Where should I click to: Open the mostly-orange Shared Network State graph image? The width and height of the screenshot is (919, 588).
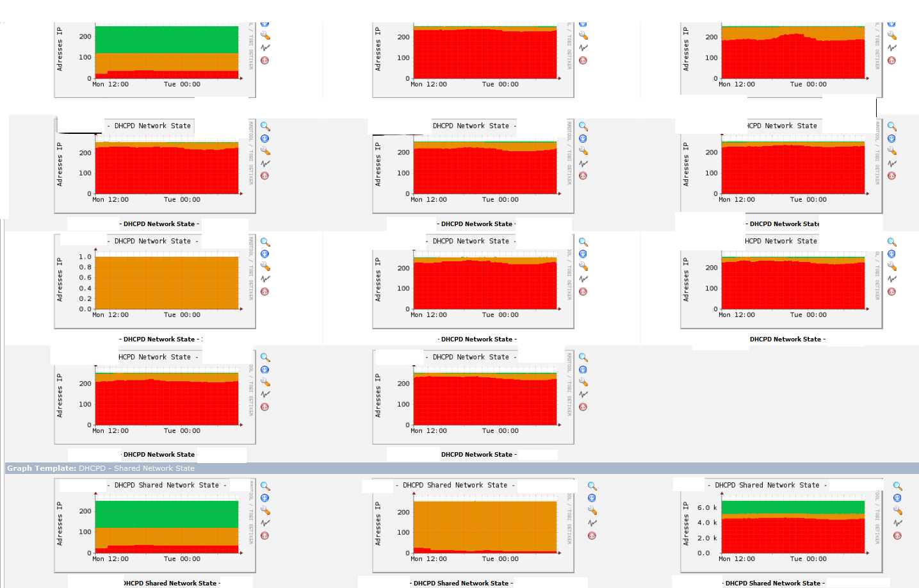(473, 525)
